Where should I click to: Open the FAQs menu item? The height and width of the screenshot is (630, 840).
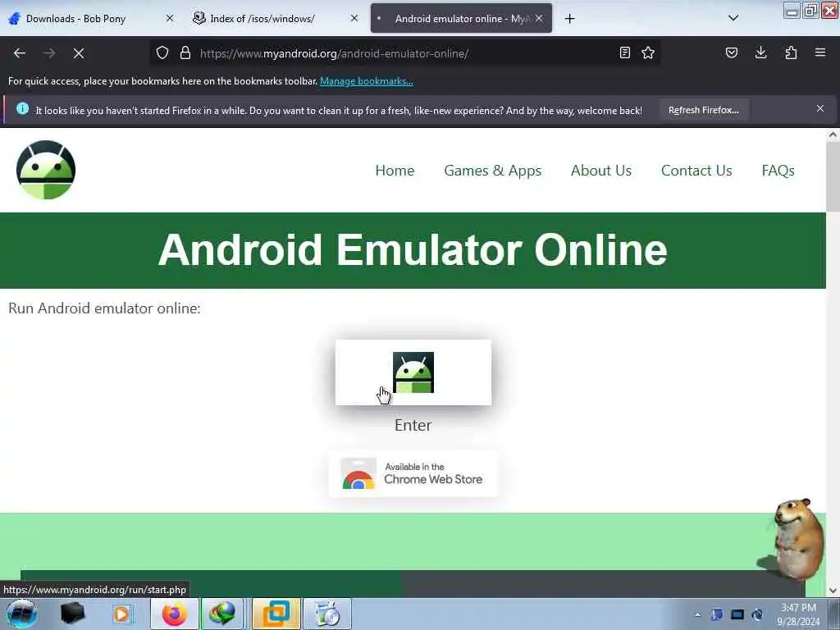coord(778,171)
